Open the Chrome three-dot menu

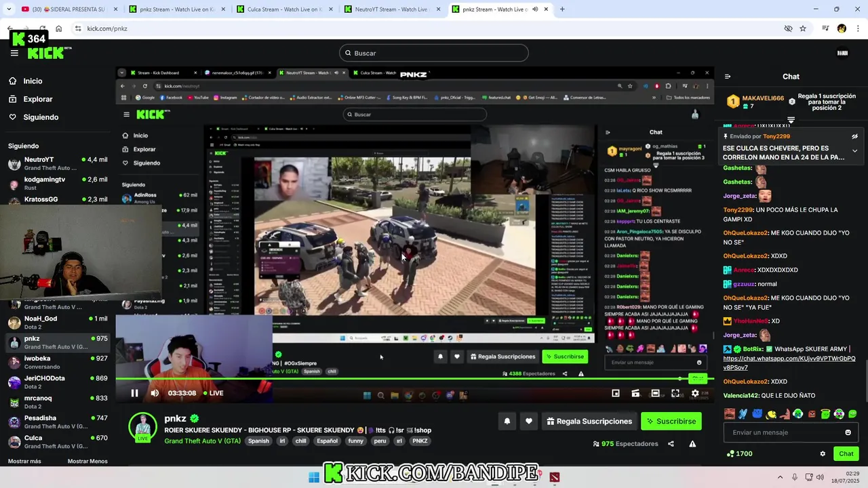pyautogui.click(x=858, y=28)
